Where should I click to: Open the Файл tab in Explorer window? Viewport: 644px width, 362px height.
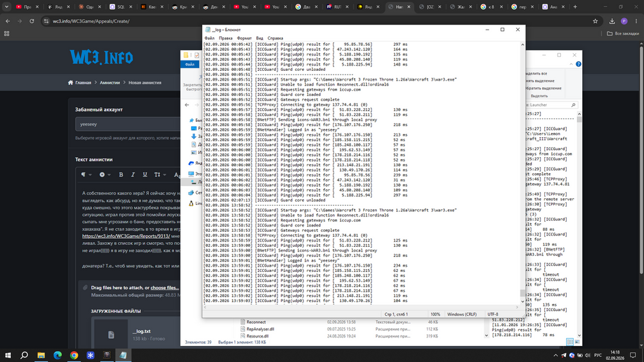[190, 64]
